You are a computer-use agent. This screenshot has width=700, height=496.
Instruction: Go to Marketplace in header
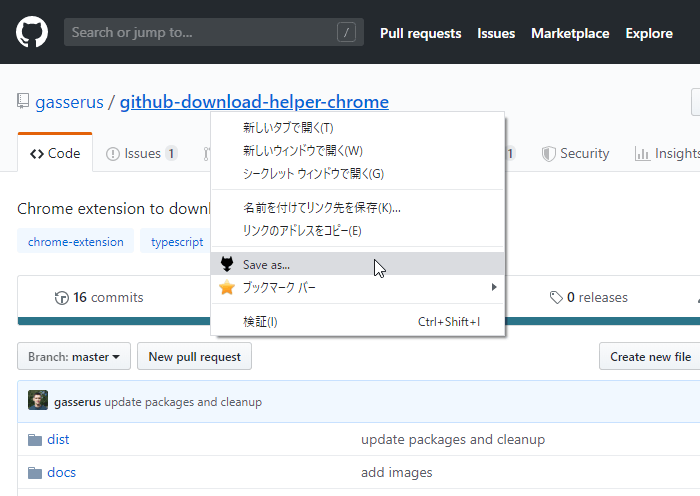[570, 33]
